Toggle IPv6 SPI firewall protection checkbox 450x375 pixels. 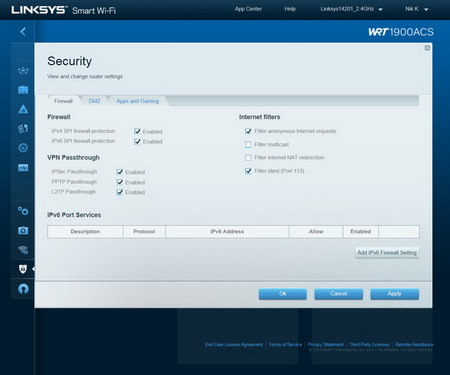point(137,141)
